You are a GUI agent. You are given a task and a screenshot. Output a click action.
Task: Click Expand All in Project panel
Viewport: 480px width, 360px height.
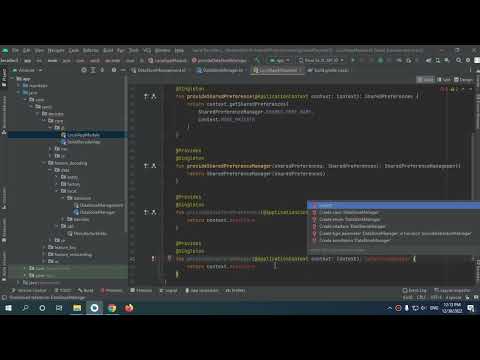93,70
